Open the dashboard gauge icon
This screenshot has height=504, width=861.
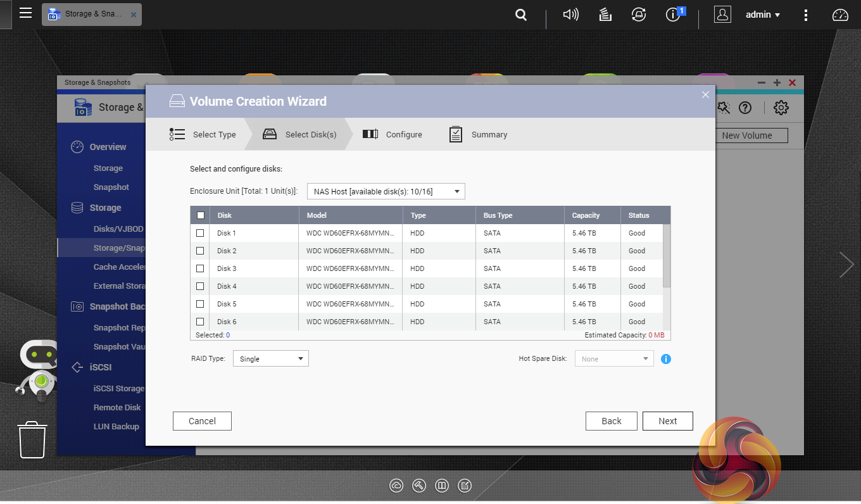[x=840, y=15]
